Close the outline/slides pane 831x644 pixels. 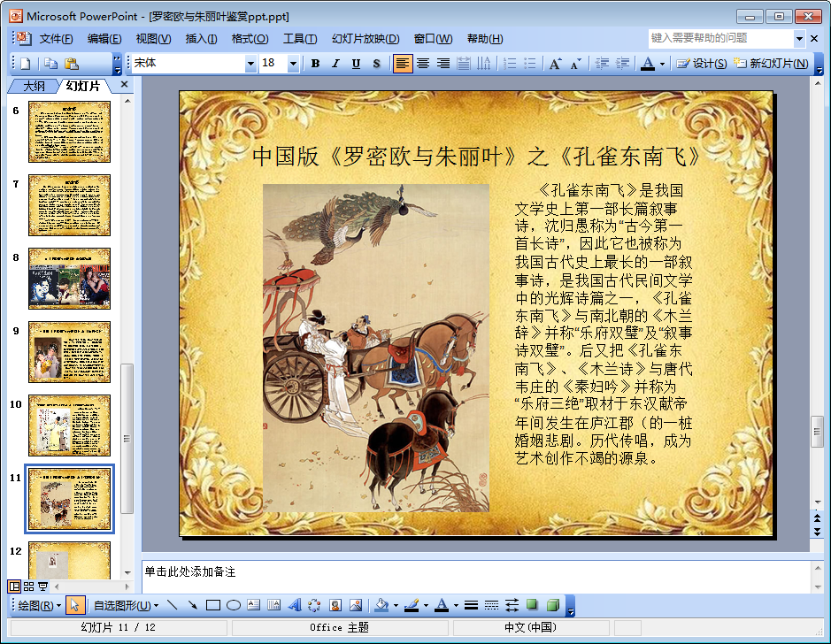click(x=125, y=84)
